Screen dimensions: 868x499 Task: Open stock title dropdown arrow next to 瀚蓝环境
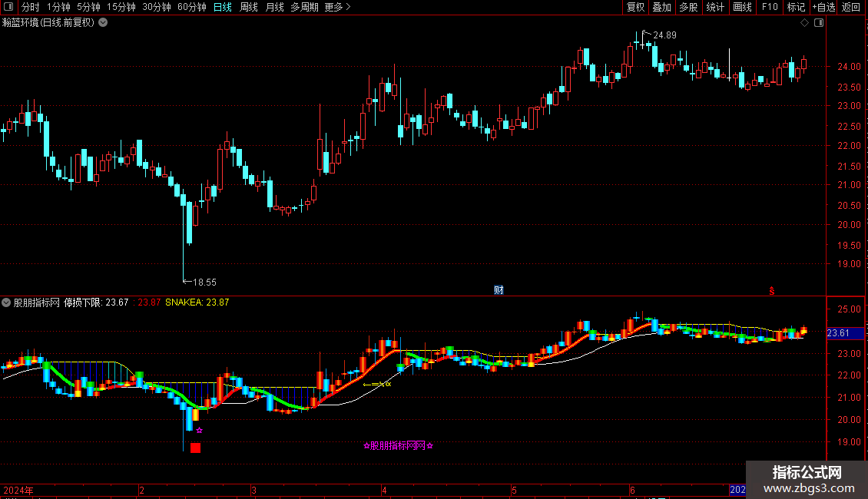tap(103, 23)
